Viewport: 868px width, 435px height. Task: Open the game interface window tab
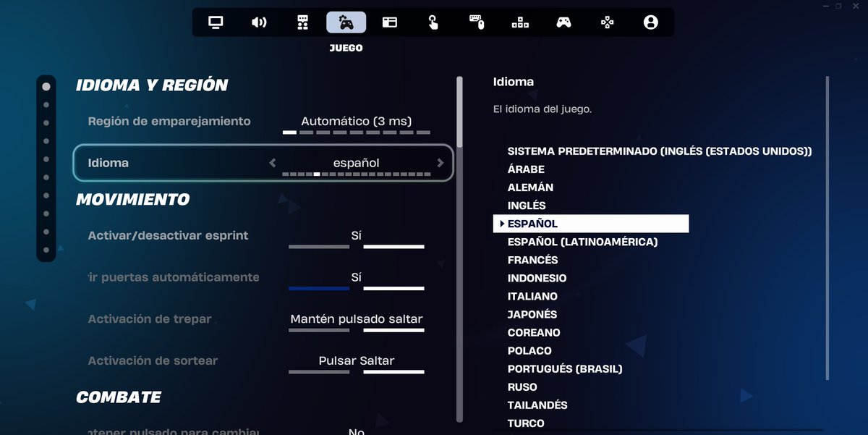[390, 22]
